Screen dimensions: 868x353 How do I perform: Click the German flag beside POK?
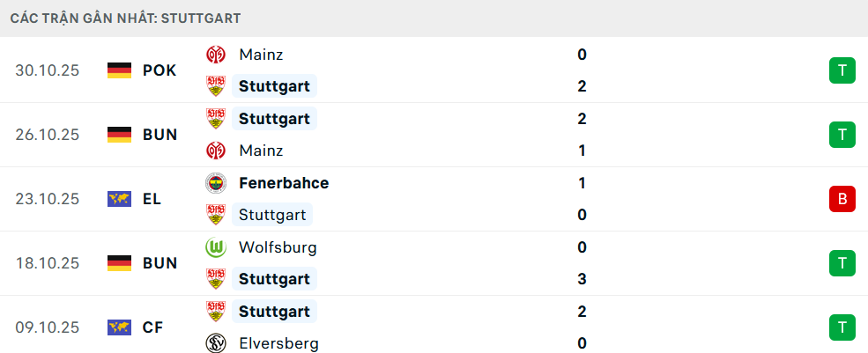coord(119,70)
